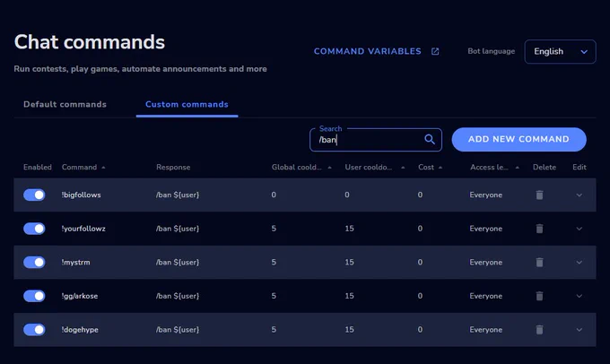Screen dimensions: 610x364
Task: Delete the !mystrm command
Action: point(539,262)
